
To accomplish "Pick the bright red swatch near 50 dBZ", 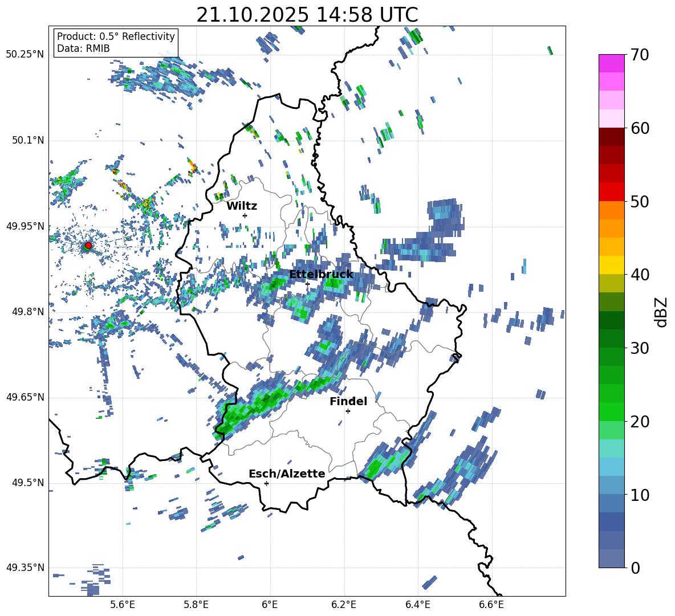I will click(x=612, y=191).
